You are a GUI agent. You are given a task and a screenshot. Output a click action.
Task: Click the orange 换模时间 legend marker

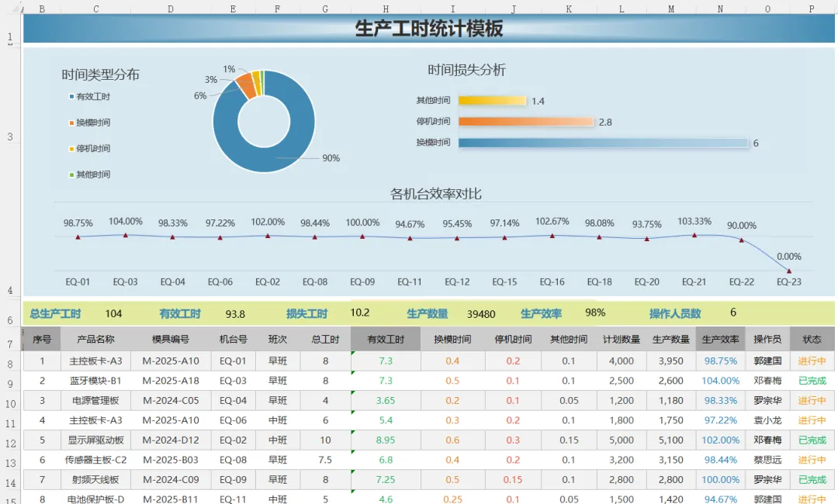point(71,123)
